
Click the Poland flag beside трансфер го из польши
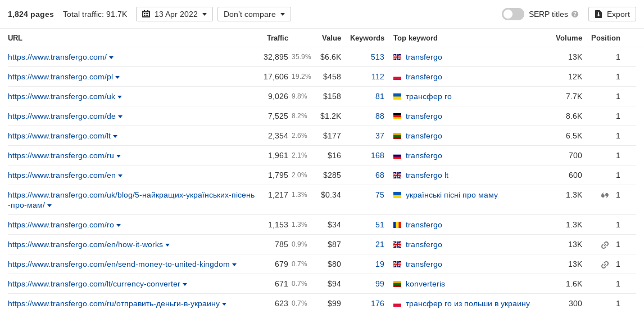[397, 304]
